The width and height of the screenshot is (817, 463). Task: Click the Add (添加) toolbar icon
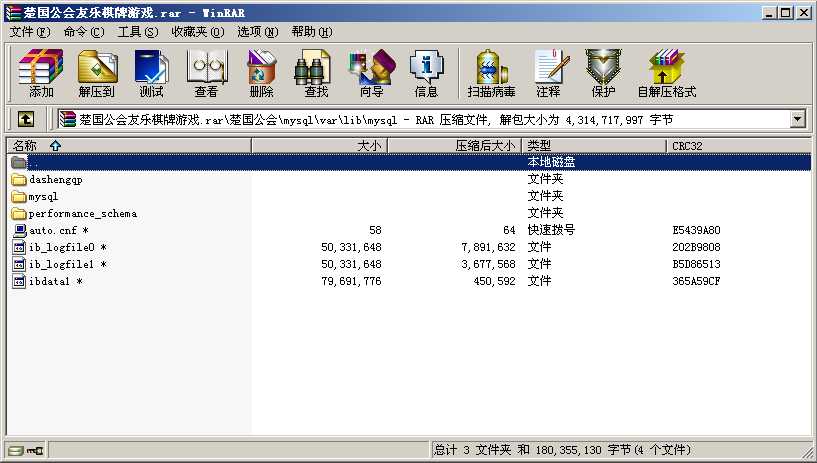pyautogui.click(x=41, y=73)
